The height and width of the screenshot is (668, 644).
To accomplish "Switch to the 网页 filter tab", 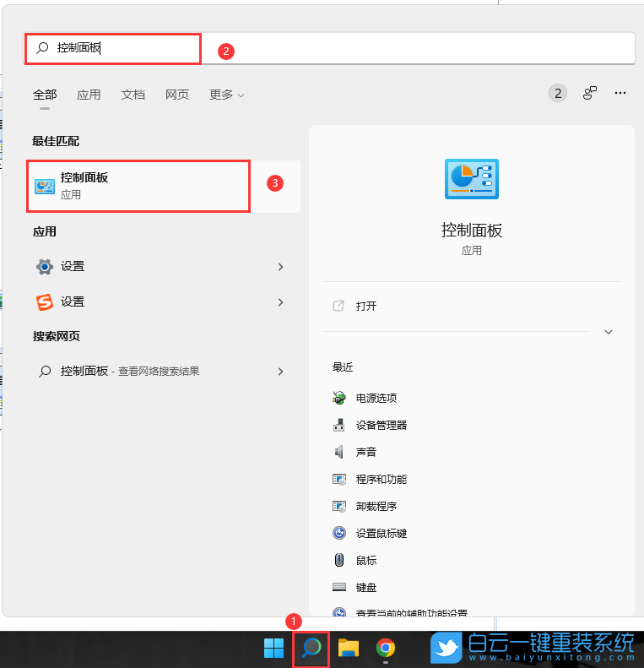I will (177, 95).
